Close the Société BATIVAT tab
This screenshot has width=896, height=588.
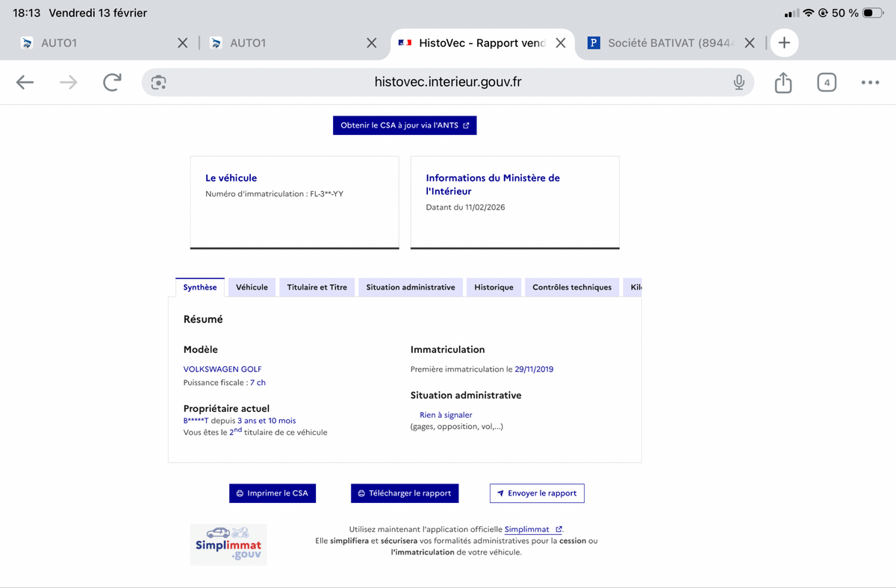pos(750,43)
